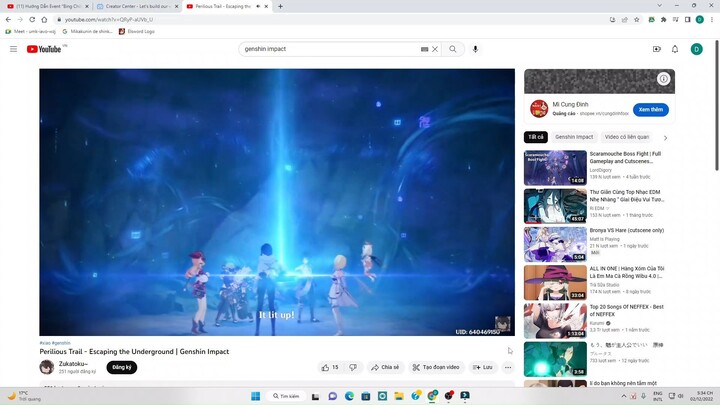Open Scaramouche Boss Fight video thumbnail
Image resolution: width=720 pixels, height=405 pixels.
(555, 168)
